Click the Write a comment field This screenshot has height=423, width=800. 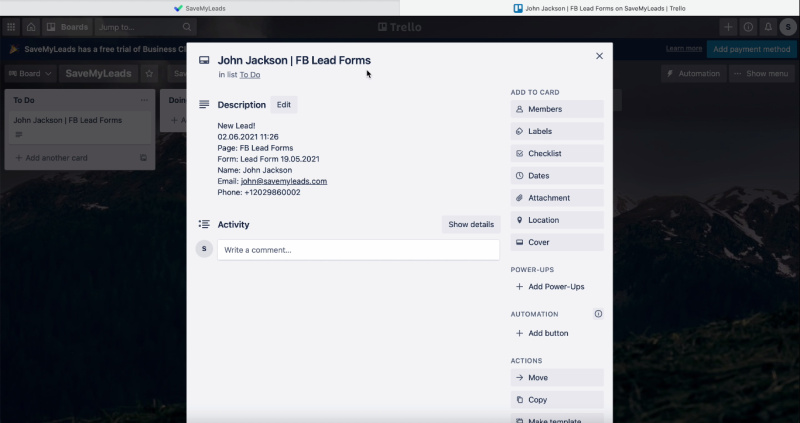coord(358,250)
